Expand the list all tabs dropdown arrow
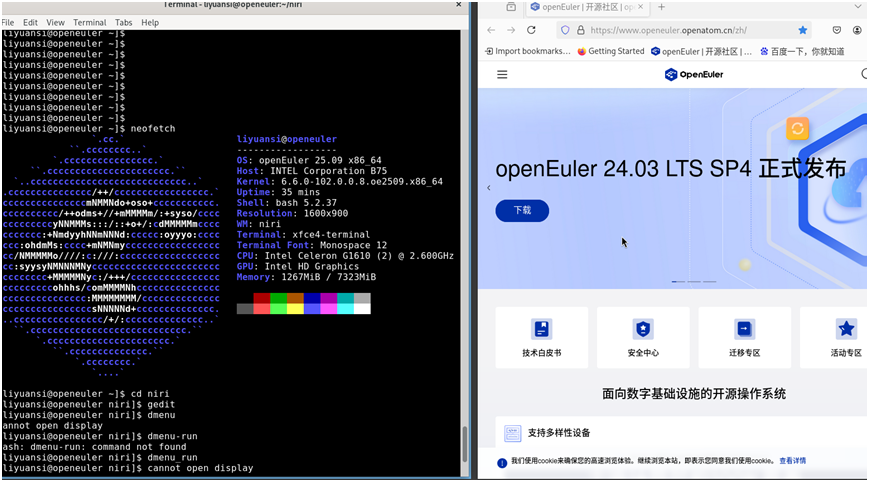Viewport: 869px width, 482px height. (x=857, y=7)
